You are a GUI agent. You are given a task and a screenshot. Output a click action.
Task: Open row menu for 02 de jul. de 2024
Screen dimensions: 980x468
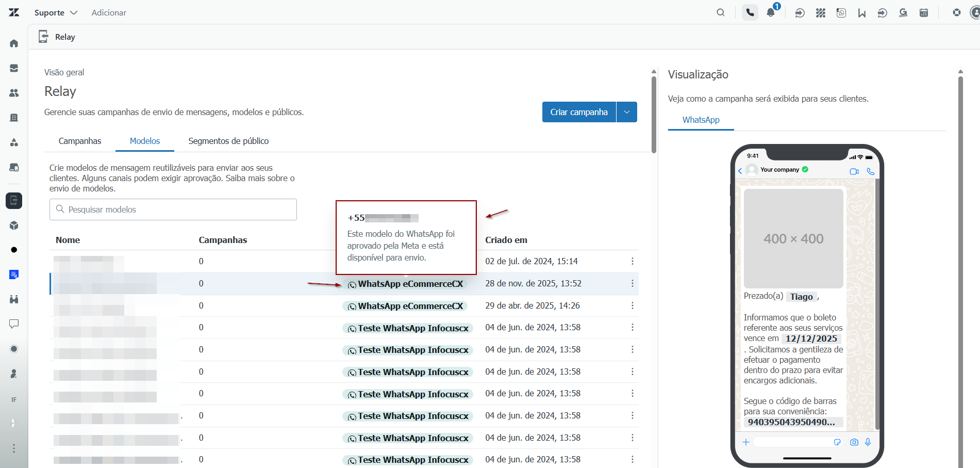point(633,261)
